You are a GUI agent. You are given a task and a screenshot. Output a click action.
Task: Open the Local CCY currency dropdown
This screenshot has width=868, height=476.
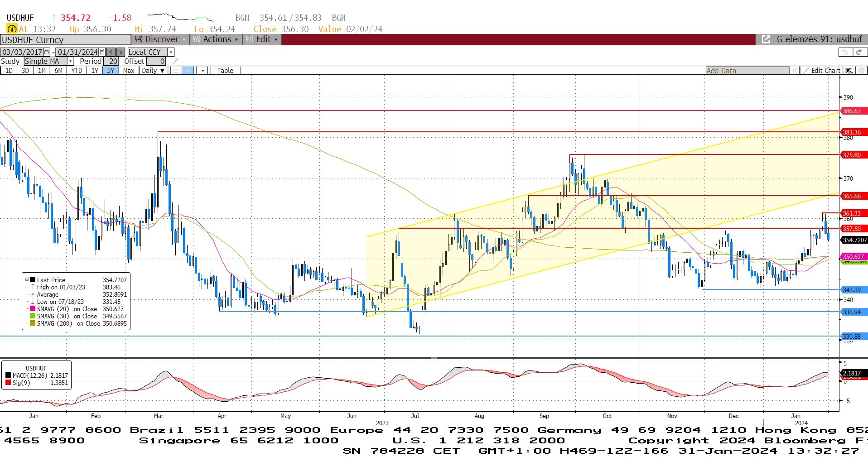(171, 52)
